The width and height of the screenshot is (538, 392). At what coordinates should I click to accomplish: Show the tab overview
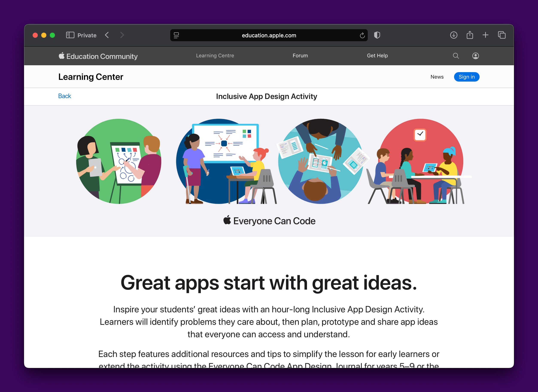click(x=502, y=35)
